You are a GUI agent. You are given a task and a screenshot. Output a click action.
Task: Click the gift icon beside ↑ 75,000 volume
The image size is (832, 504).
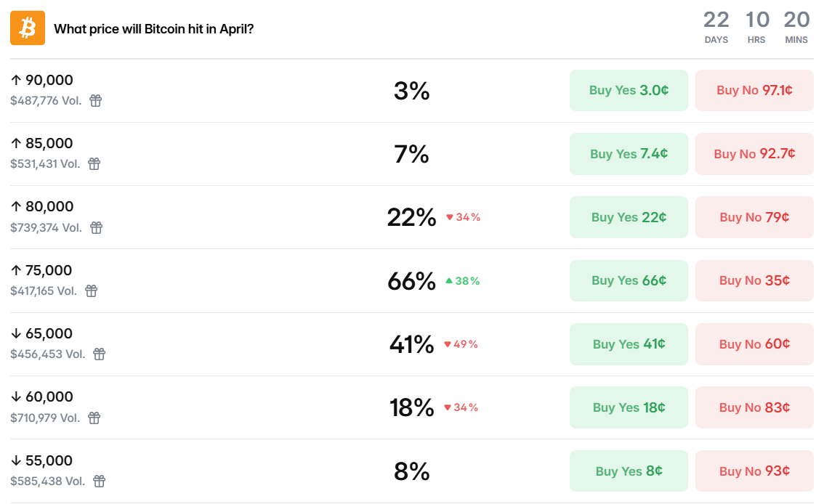(x=91, y=290)
